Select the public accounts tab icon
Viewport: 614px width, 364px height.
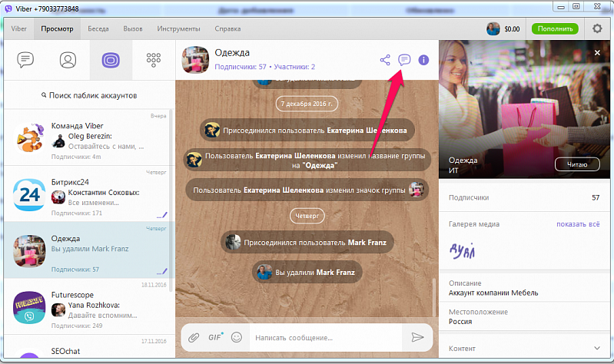[x=111, y=60]
